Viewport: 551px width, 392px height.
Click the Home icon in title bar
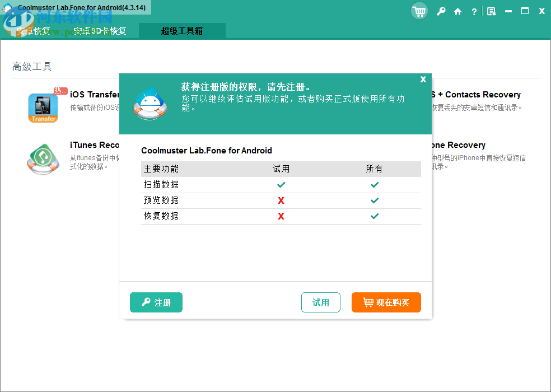coord(457,11)
